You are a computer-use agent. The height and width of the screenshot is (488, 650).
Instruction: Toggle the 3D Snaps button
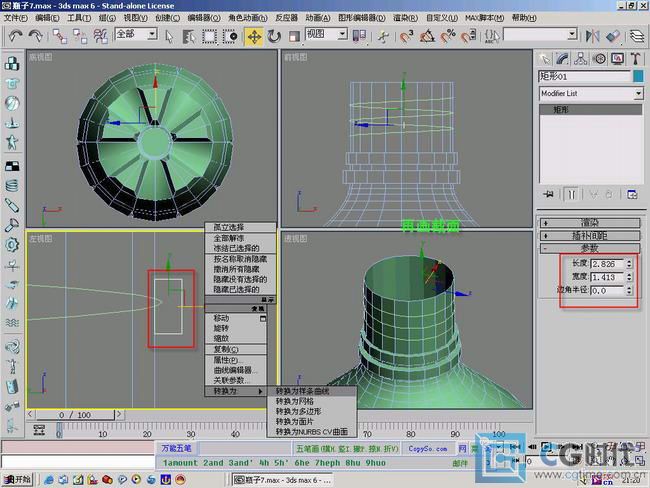(x=407, y=36)
